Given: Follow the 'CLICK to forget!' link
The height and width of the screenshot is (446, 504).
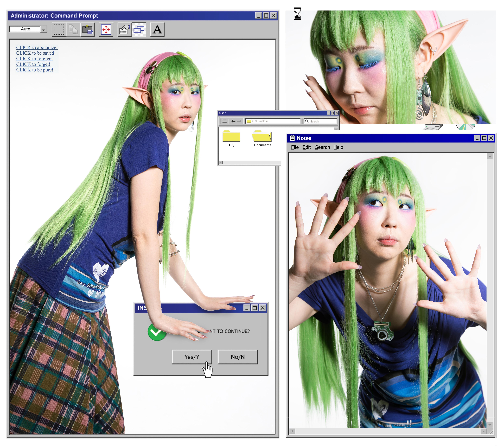Looking at the screenshot, I should 33,64.
